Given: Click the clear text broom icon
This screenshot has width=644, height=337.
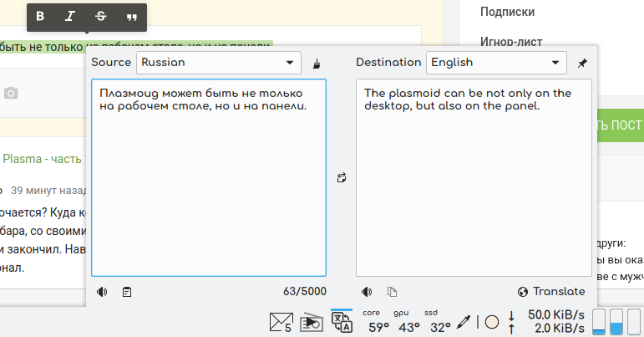Looking at the screenshot, I should [x=317, y=63].
